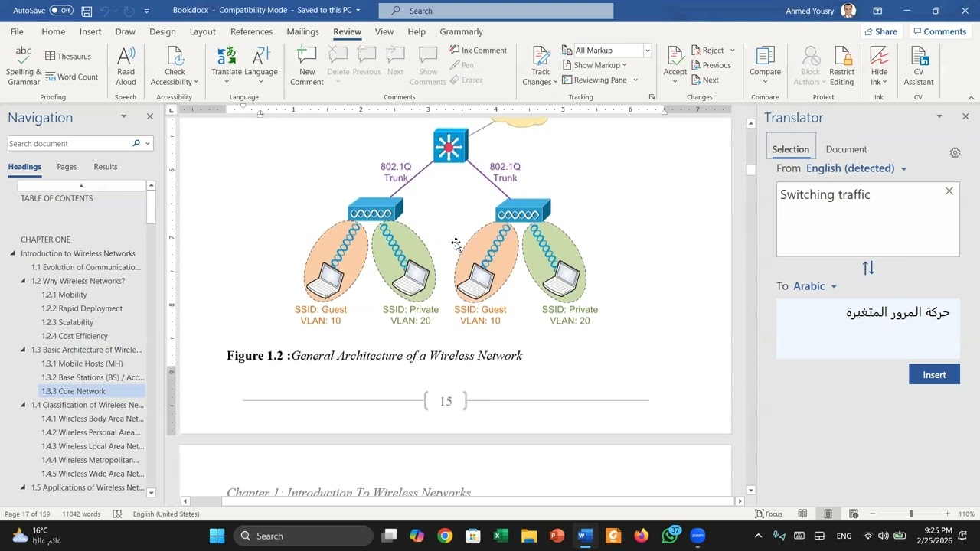Open the Reviewing Pane

600,80
